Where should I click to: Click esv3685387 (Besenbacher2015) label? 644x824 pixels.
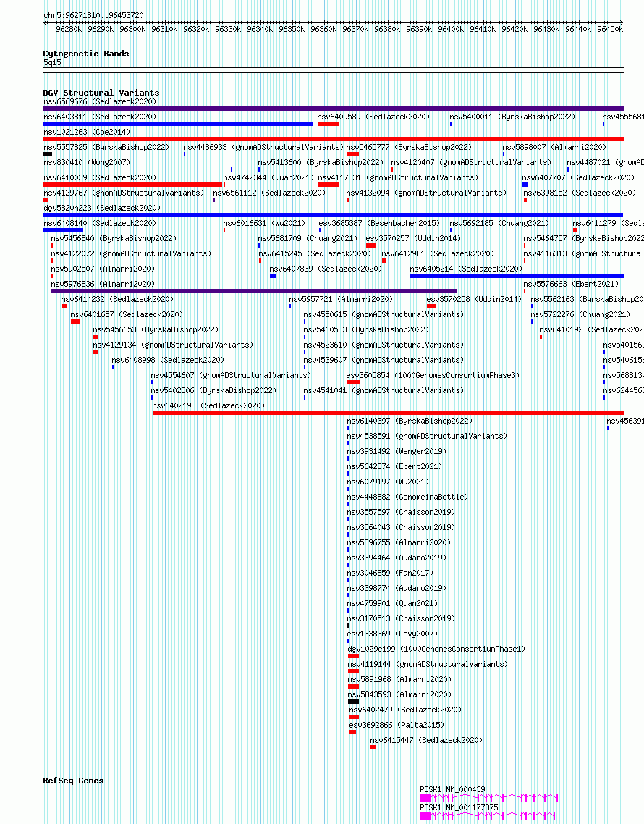pos(379,223)
